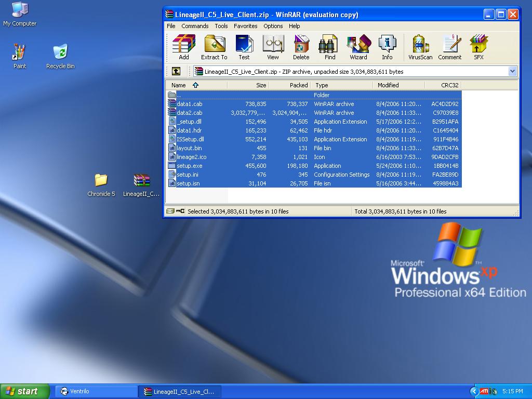Select the setup.ini file
This screenshot has width=532, height=399.
coord(314,175)
